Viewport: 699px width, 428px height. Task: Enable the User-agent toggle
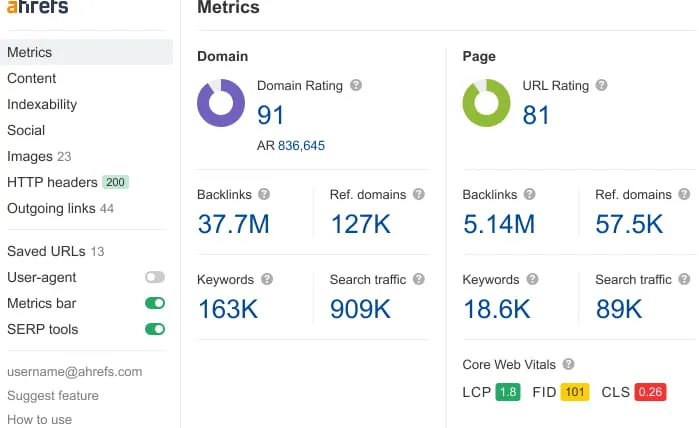click(x=155, y=277)
